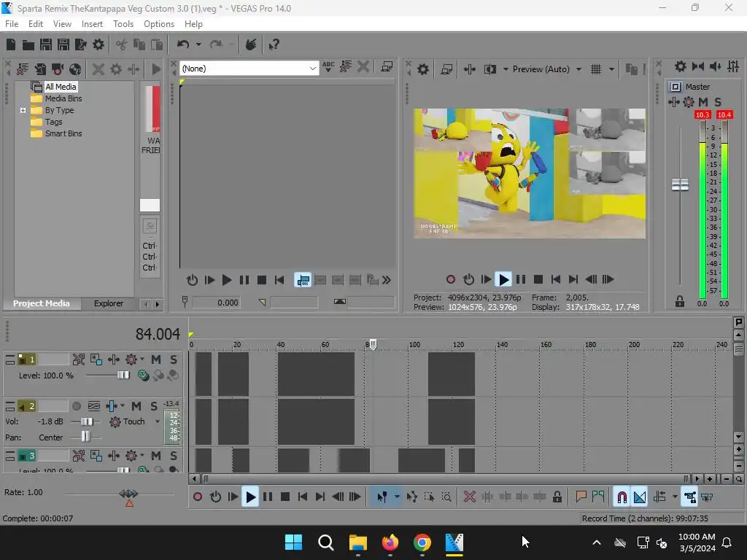Click the Render As toolbar icon

coord(80,44)
